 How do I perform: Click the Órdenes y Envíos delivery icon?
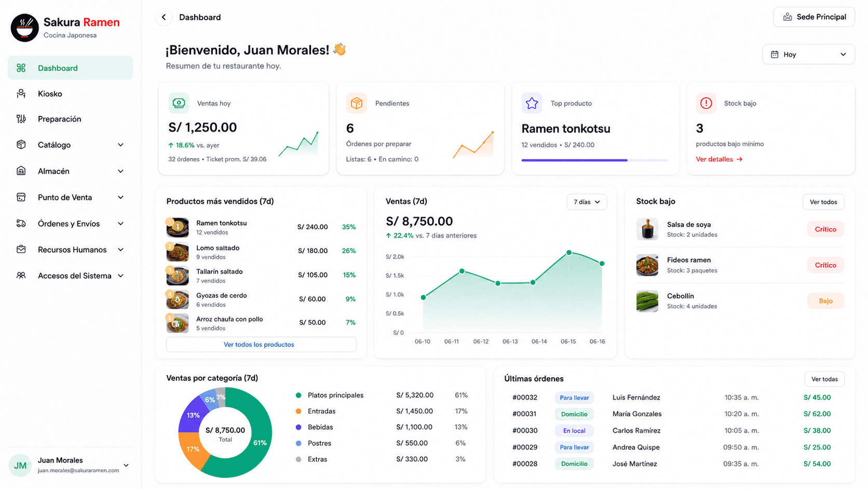pyautogui.click(x=21, y=223)
